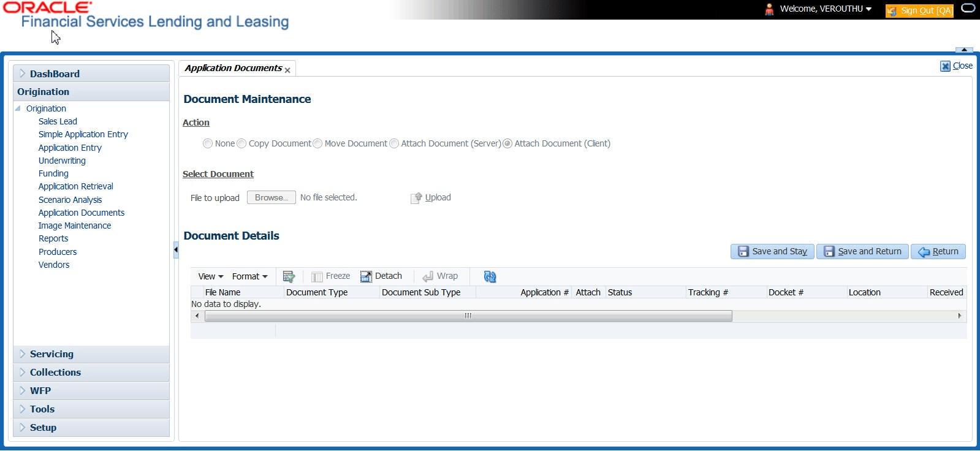The height and width of the screenshot is (451, 980).
Task: Click the scrollbar left arrow
Action: pyautogui.click(x=197, y=316)
